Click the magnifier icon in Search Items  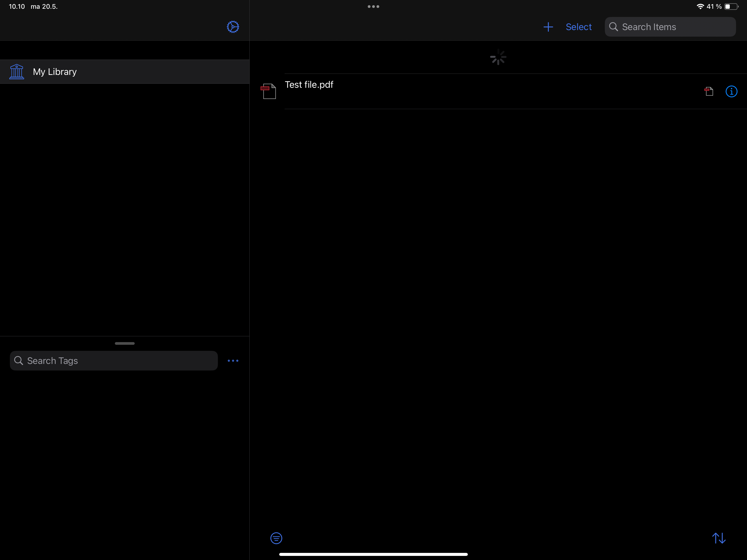point(613,27)
